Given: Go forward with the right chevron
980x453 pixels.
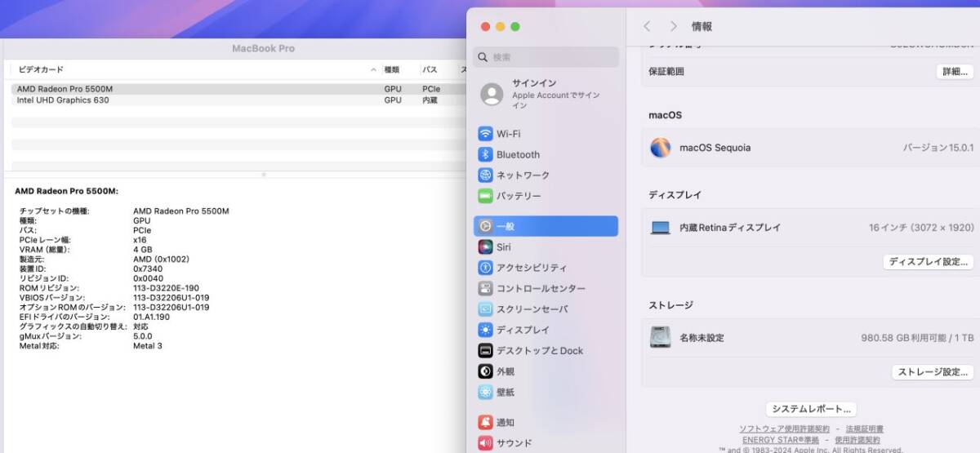Looking at the screenshot, I should [673, 27].
